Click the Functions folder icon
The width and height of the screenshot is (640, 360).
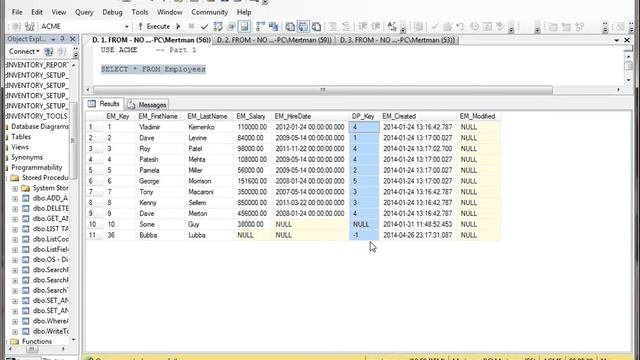15,341
